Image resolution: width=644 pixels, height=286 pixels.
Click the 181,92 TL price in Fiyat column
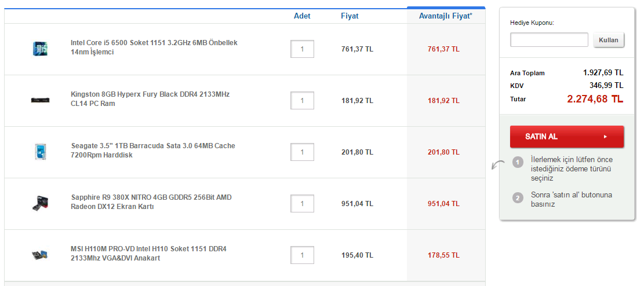pyautogui.click(x=357, y=101)
